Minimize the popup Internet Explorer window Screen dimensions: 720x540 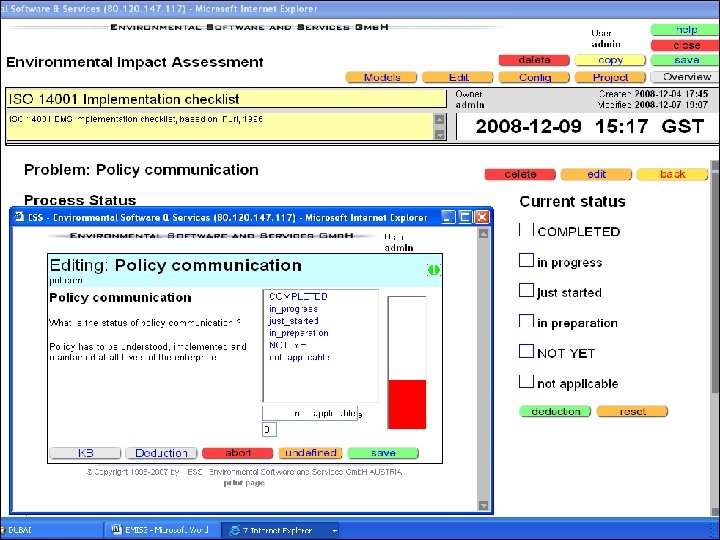tap(449, 217)
